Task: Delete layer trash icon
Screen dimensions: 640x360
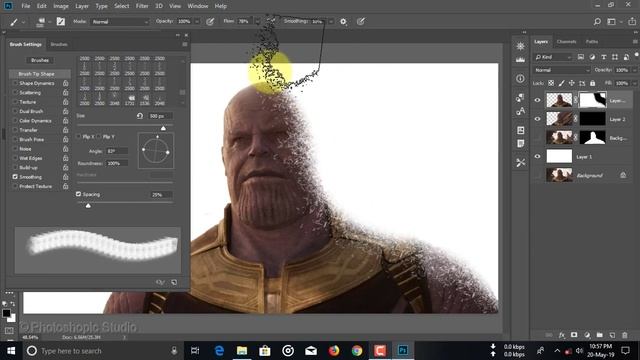Action: (x=624, y=335)
